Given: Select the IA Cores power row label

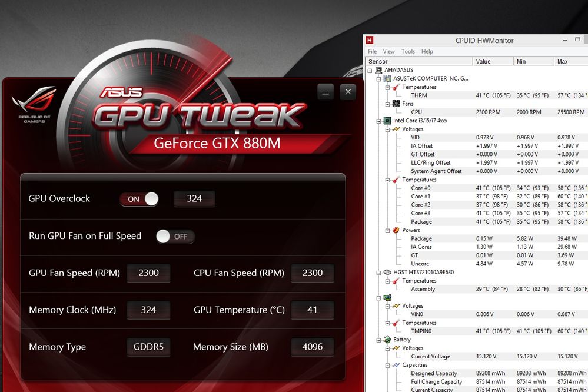Looking at the screenshot, I should pos(421,247).
